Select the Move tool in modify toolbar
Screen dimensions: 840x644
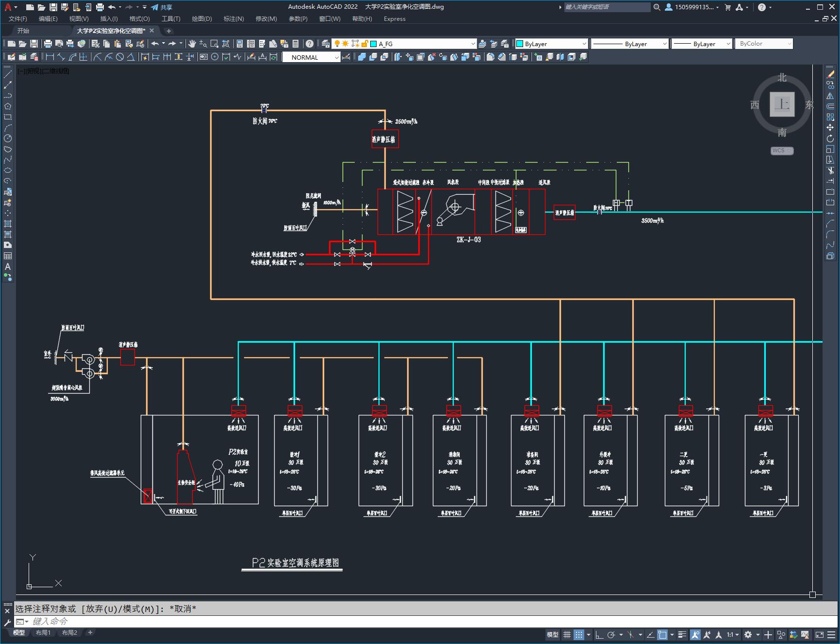point(830,128)
